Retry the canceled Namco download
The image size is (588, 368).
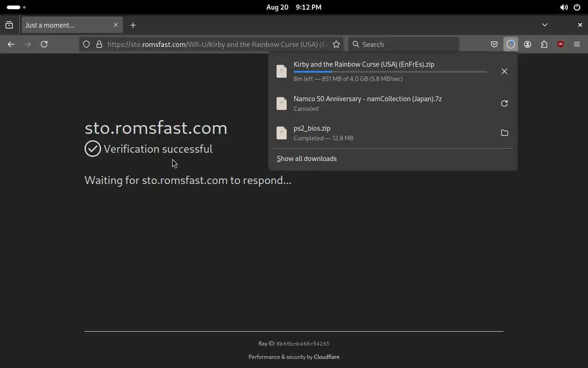pos(504,103)
